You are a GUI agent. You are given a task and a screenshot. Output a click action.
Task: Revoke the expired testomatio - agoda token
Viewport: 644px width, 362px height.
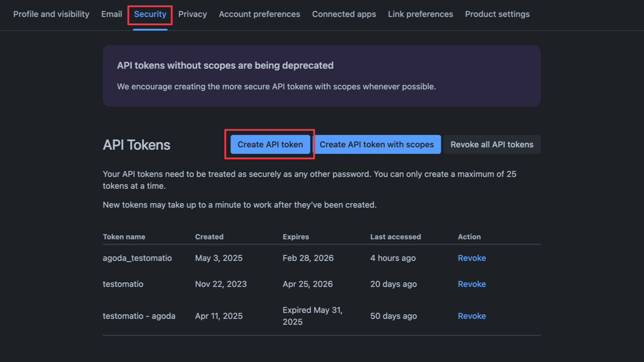tap(471, 316)
